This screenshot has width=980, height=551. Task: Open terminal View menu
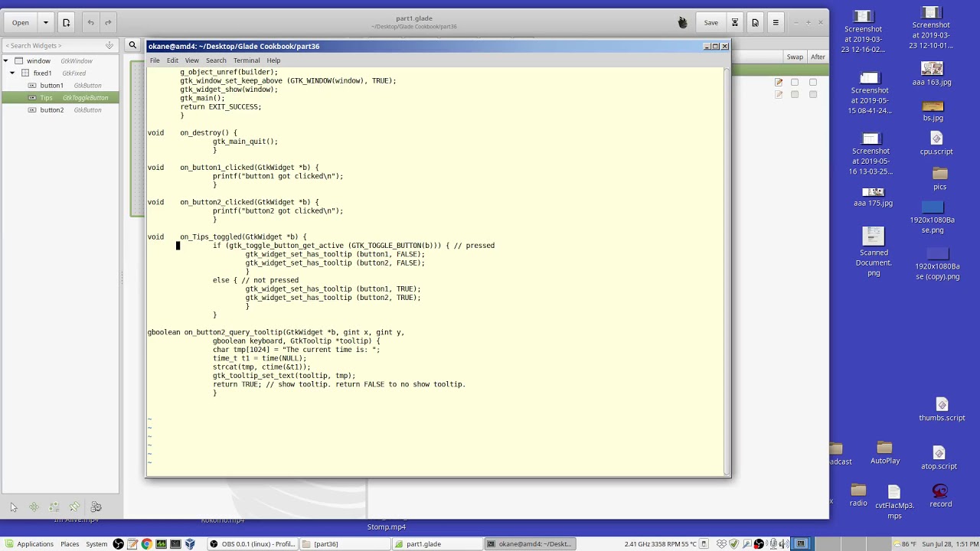191,60
